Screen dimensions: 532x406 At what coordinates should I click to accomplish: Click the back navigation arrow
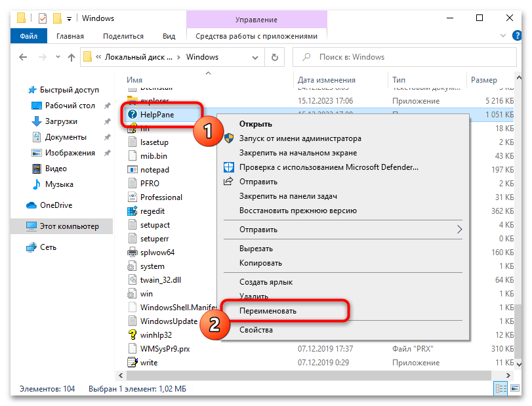[22, 57]
